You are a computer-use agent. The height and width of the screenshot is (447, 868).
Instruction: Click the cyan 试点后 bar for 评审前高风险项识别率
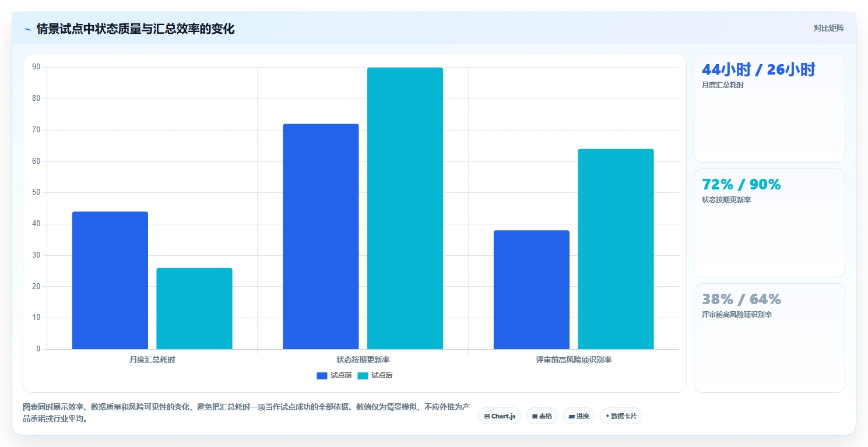click(616, 249)
